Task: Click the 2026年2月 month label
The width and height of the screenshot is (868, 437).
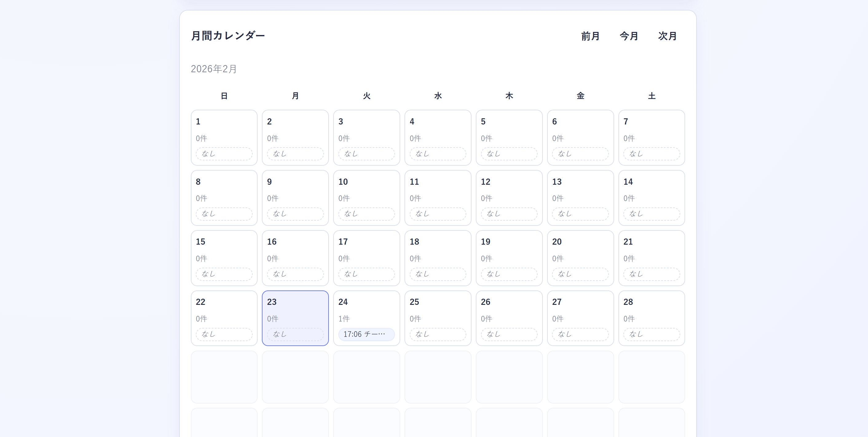Action: (x=214, y=69)
